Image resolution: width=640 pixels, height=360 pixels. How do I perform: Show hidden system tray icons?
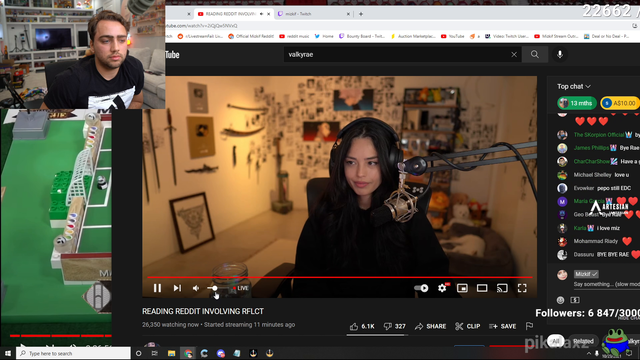click(589, 353)
